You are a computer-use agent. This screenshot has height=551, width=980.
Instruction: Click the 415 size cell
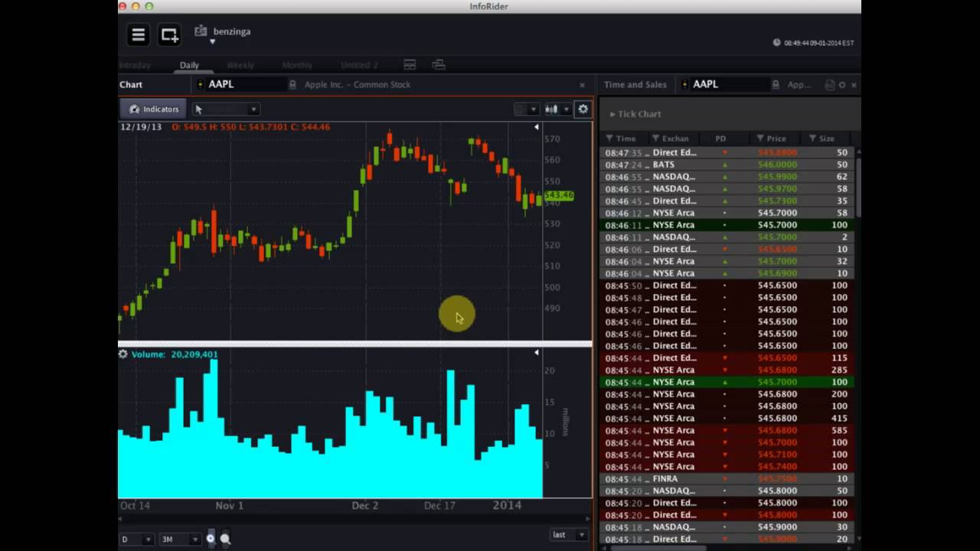click(x=839, y=419)
